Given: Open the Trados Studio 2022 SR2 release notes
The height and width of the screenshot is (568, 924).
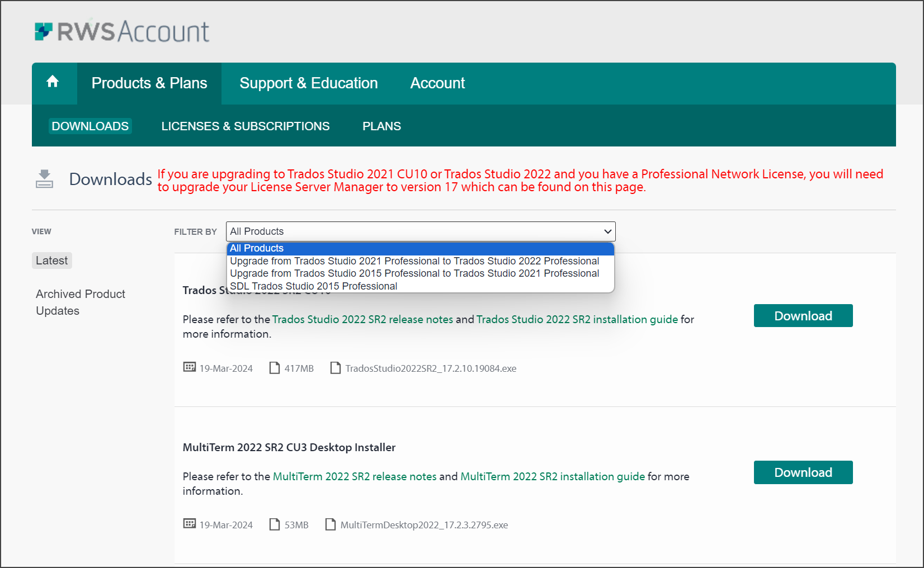Looking at the screenshot, I should tap(362, 319).
